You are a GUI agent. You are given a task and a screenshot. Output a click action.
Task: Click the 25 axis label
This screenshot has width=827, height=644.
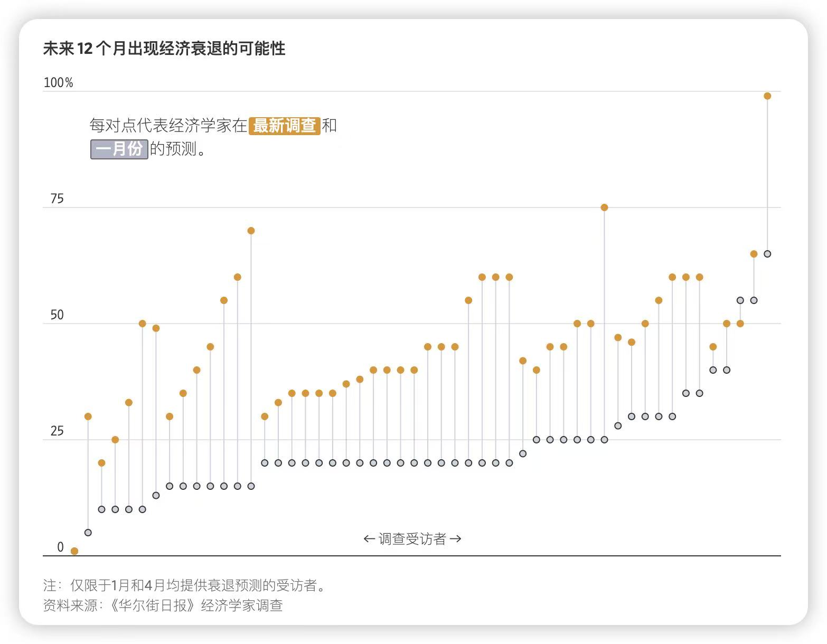pyautogui.click(x=57, y=431)
